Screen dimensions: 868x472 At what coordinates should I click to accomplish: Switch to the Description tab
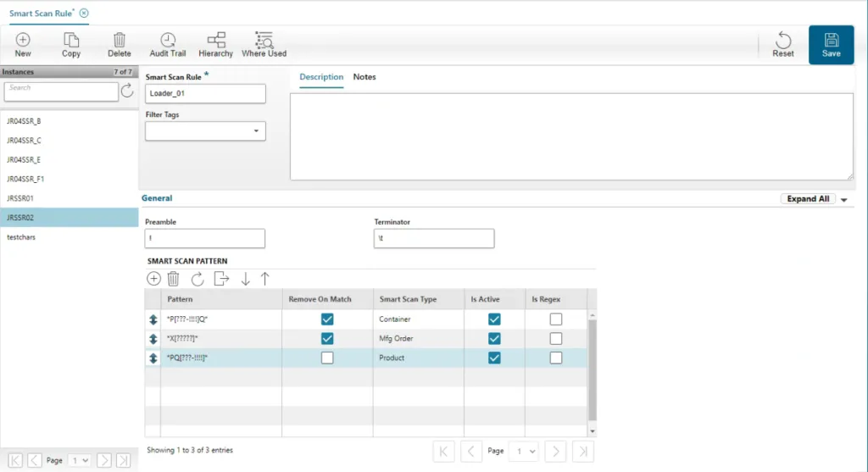coord(321,77)
